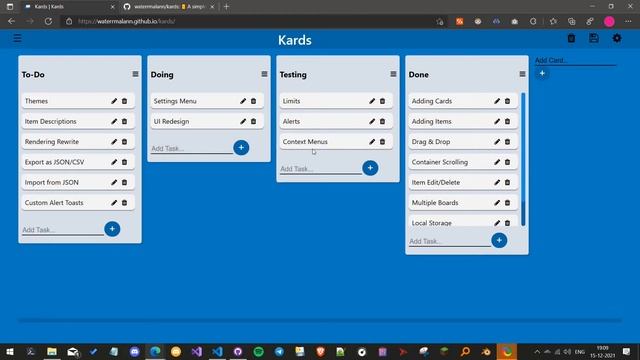Image resolution: width=640 pixels, height=360 pixels.
Task: Edit the Multiple Boards task
Action: tap(497, 203)
